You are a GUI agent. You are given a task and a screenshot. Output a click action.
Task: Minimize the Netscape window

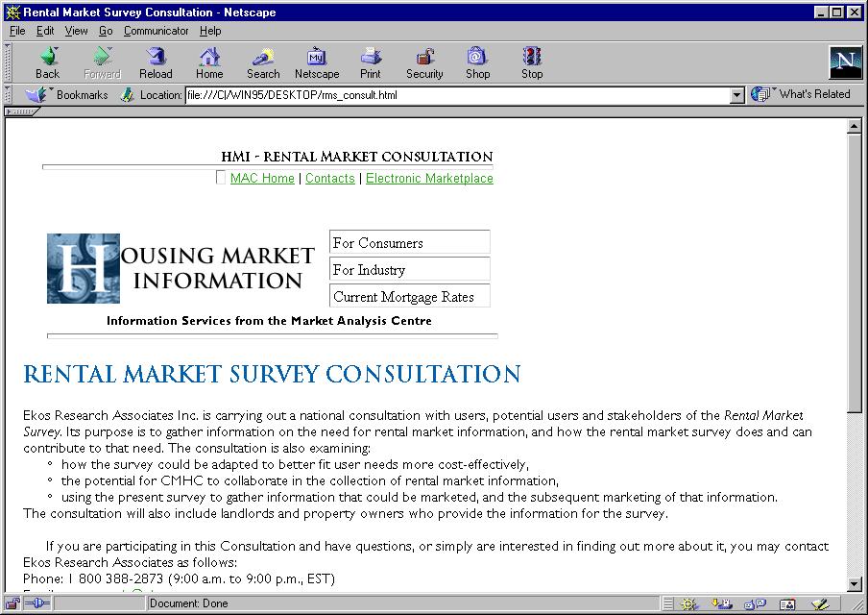pos(822,12)
